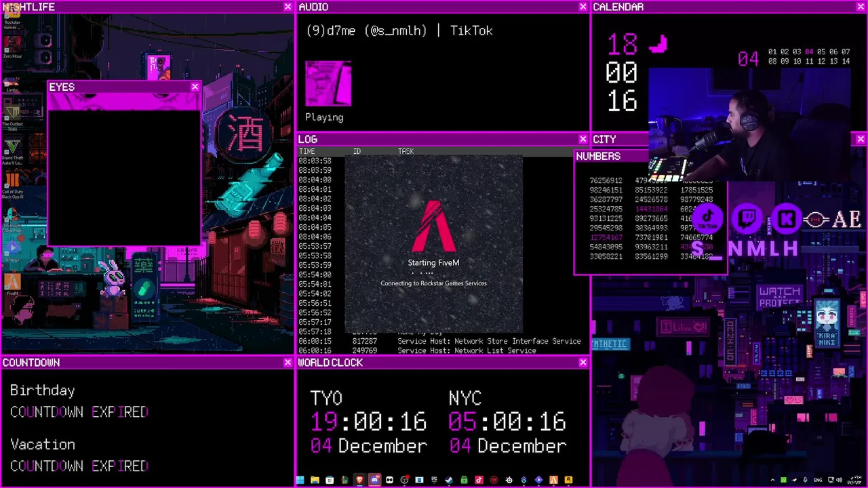The image size is (868, 488).
Task: Click the NYC time 05:00:16
Action: tap(507, 422)
